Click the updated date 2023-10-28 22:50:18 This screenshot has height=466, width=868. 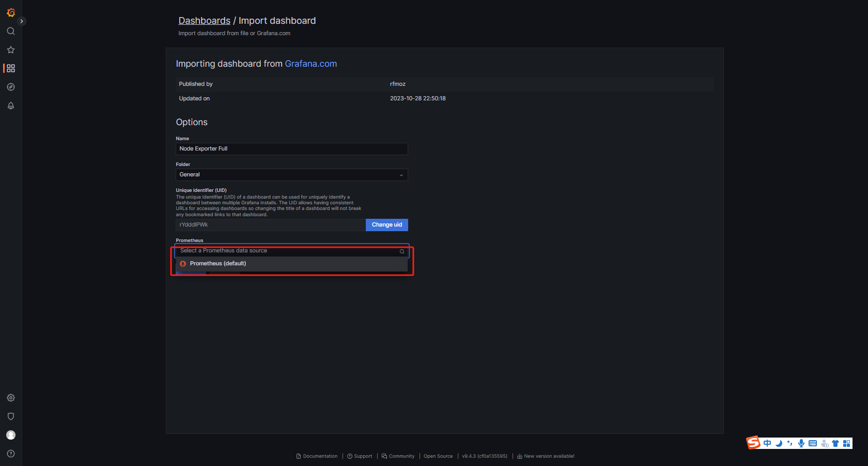coord(418,98)
